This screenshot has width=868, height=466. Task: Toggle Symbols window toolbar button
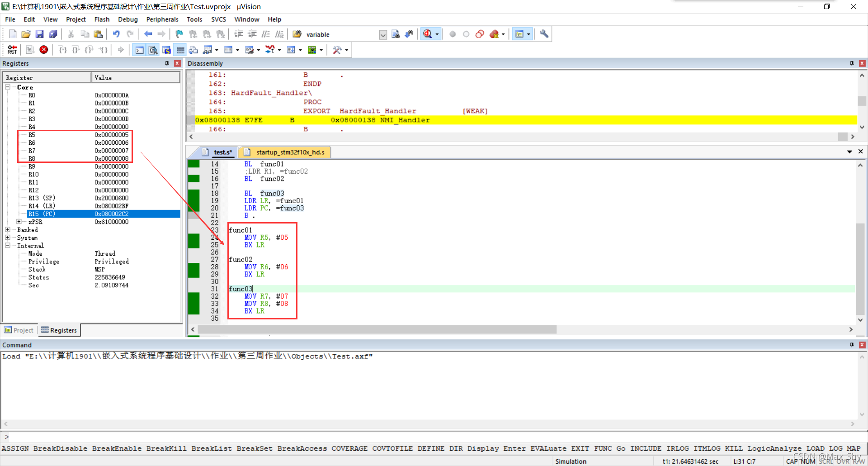point(166,50)
